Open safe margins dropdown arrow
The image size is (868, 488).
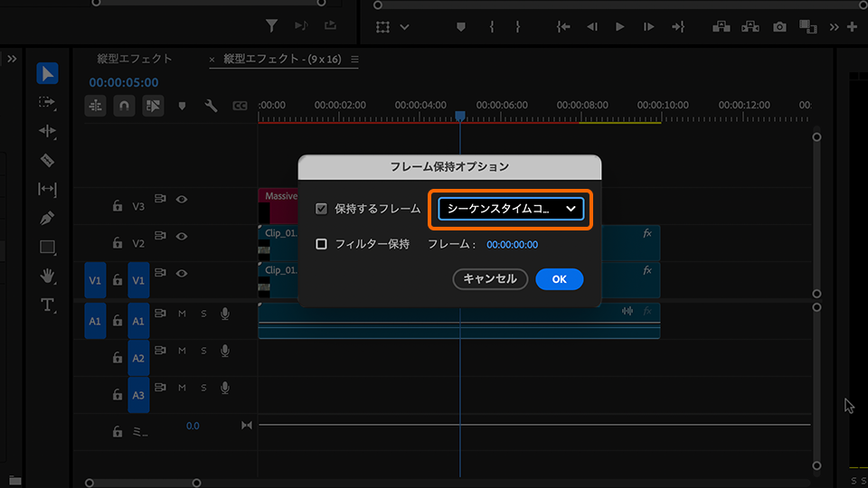click(405, 26)
